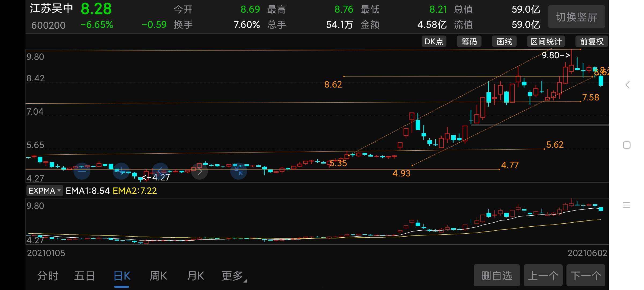Viewport: 644px width, 290px height.
Task: Tap the zoom-out minus chart control
Action: click(x=82, y=171)
